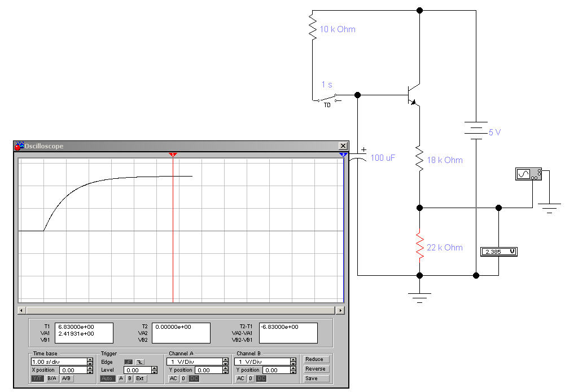Click the trigger Level stepper
The width and height of the screenshot is (565, 392).
154,370
